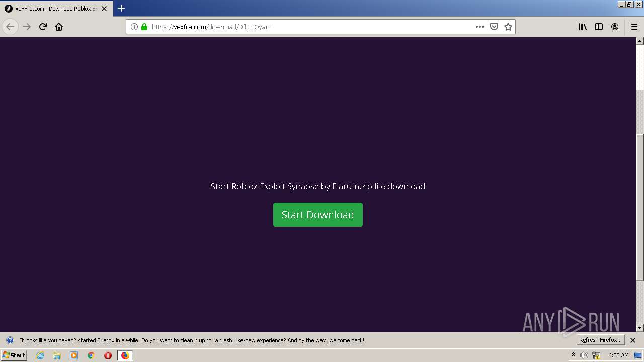Image resolution: width=644 pixels, height=362 pixels.
Task: Click the green padlock security icon
Action: (x=144, y=27)
